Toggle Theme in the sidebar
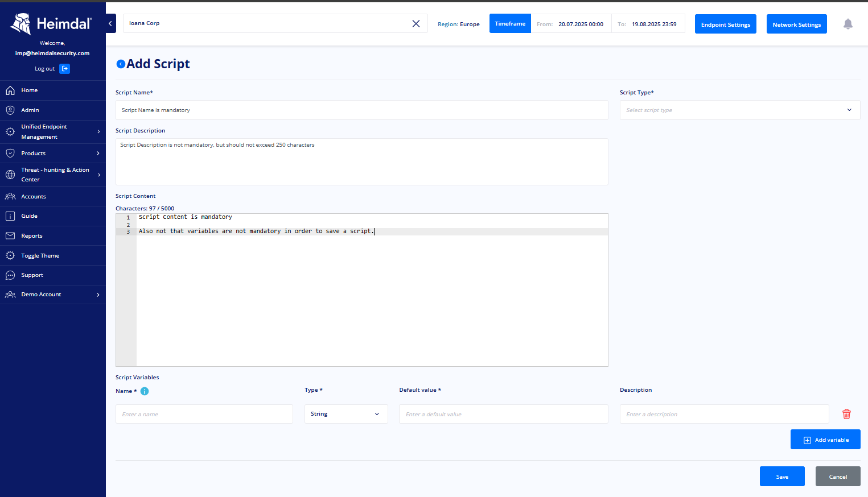The image size is (868, 497). click(40, 256)
